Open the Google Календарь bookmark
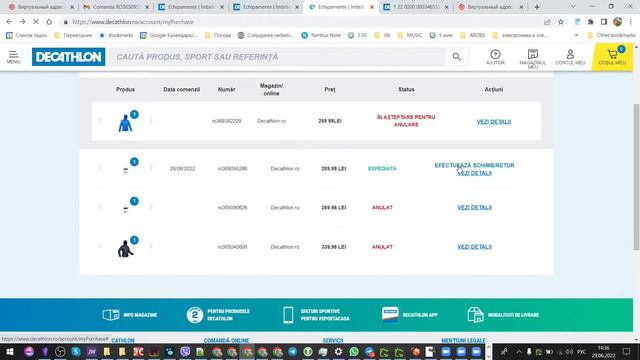 tap(169, 36)
